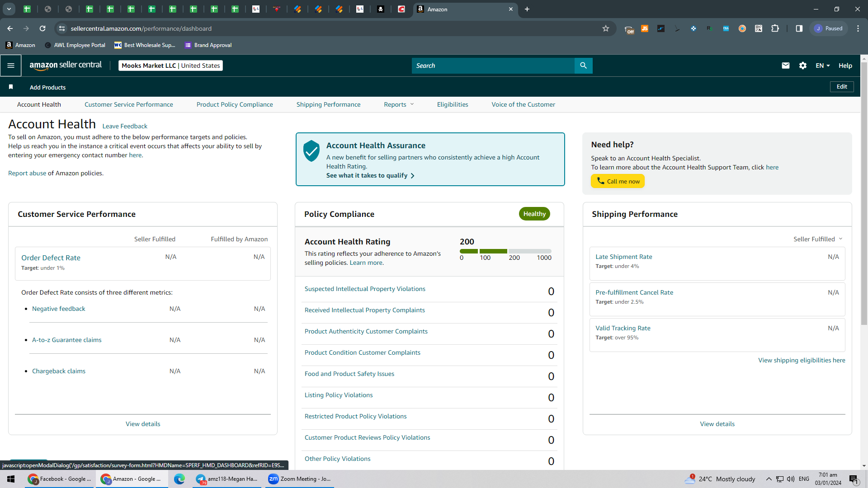This screenshot has width=868, height=488.
Task: Click the Amazon Seller Central logo
Action: [66, 66]
